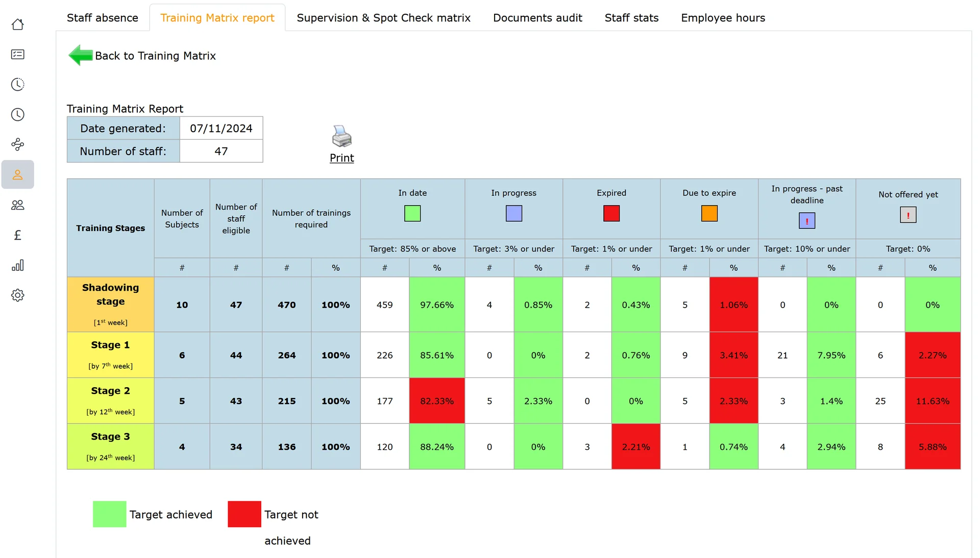Click the connected nodes workflow sidebar icon
Viewport: 980px width, 558px height.
[17, 145]
